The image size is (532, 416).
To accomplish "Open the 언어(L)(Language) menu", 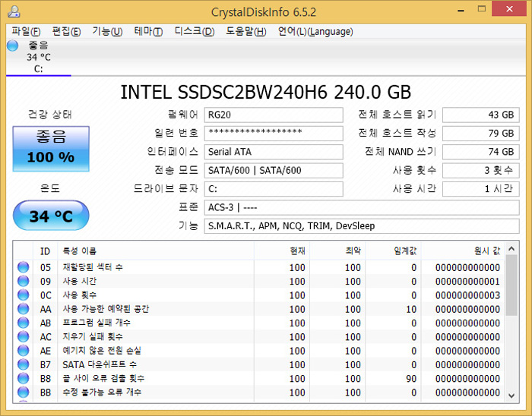I will (315, 32).
